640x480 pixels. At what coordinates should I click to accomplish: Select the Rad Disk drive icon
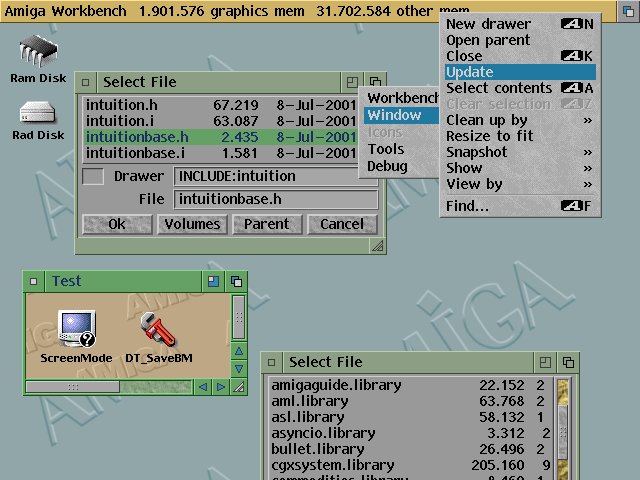point(37,113)
